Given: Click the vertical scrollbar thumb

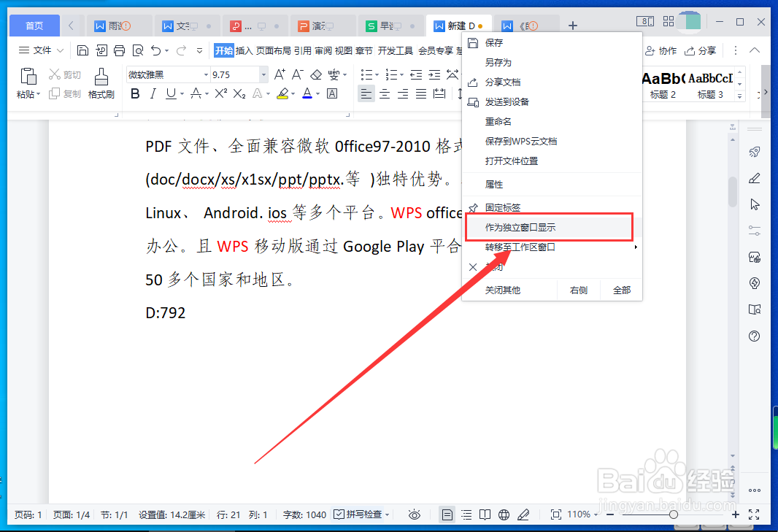Looking at the screenshot, I should 732,191.
